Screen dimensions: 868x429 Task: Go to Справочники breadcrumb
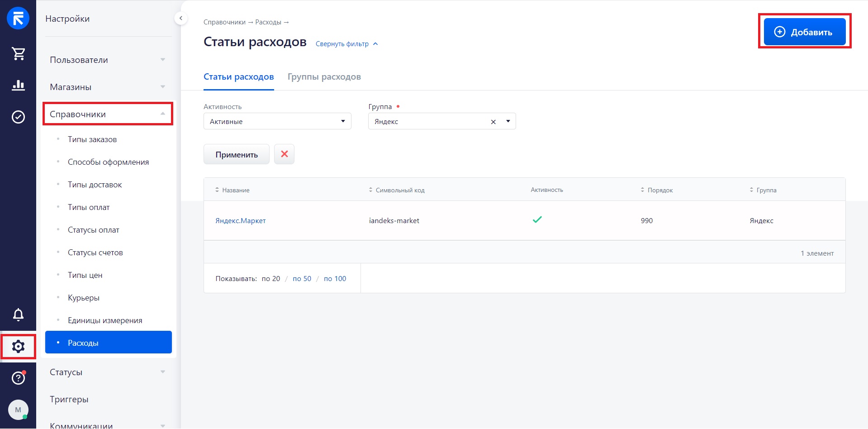[x=224, y=22]
